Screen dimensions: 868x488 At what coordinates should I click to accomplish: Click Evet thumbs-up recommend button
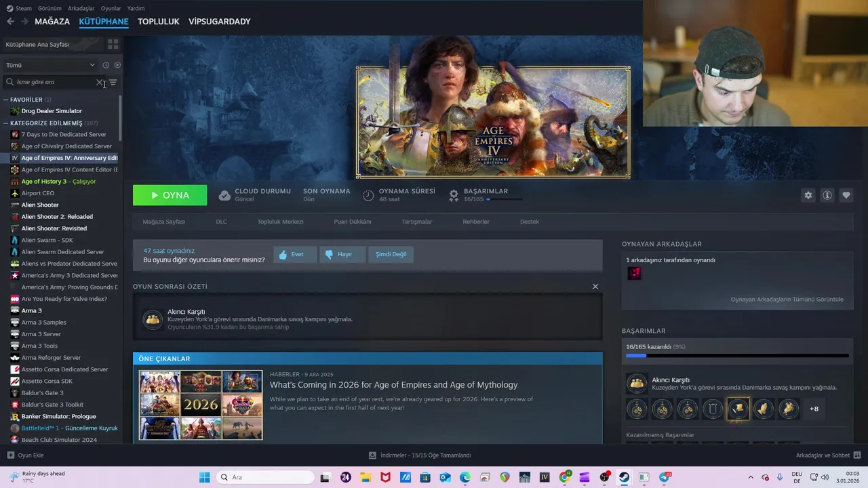tap(295, 255)
